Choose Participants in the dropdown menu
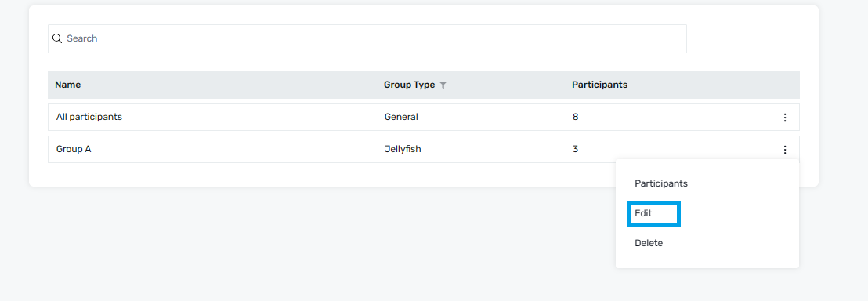Viewport: 868px width, 301px height. (661, 183)
